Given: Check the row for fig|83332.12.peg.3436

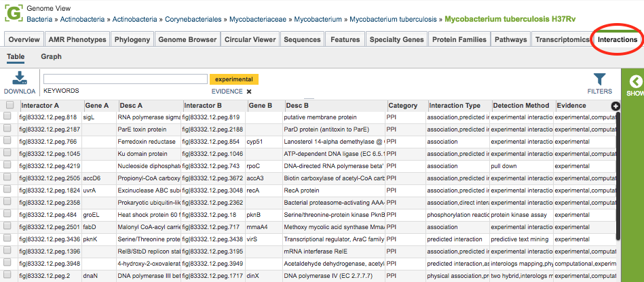Looking at the screenshot, I should [x=7, y=239].
